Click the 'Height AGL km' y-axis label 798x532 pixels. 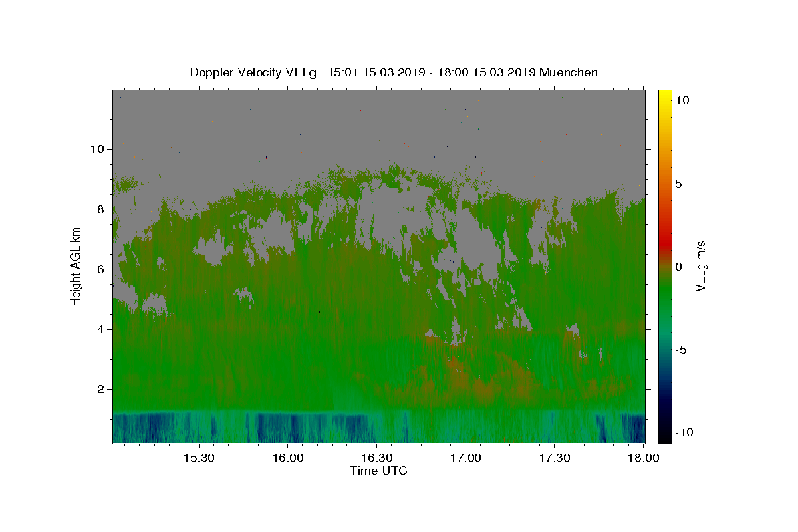tap(76, 266)
